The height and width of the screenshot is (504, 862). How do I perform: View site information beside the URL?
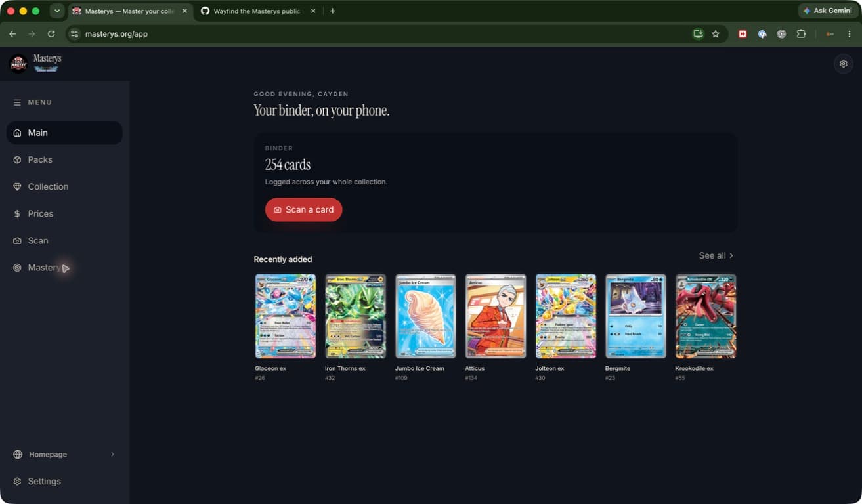pyautogui.click(x=74, y=33)
